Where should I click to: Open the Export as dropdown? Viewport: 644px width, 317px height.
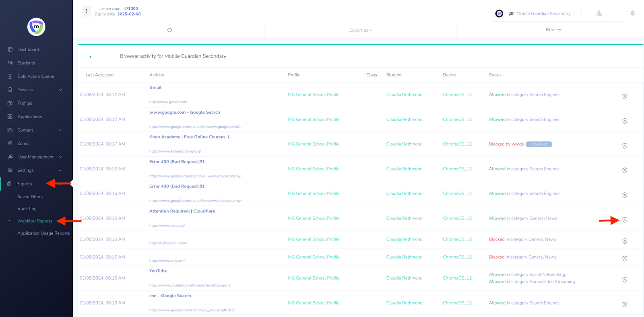(x=361, y=30)
